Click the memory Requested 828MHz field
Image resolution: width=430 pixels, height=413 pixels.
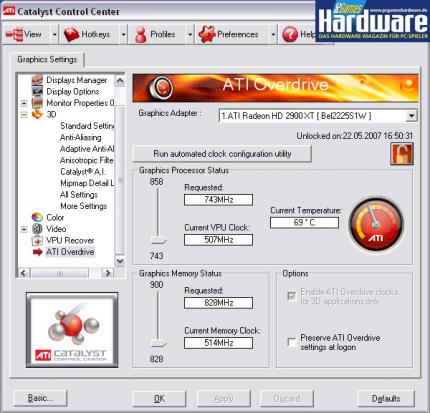(x=218, y=303)
